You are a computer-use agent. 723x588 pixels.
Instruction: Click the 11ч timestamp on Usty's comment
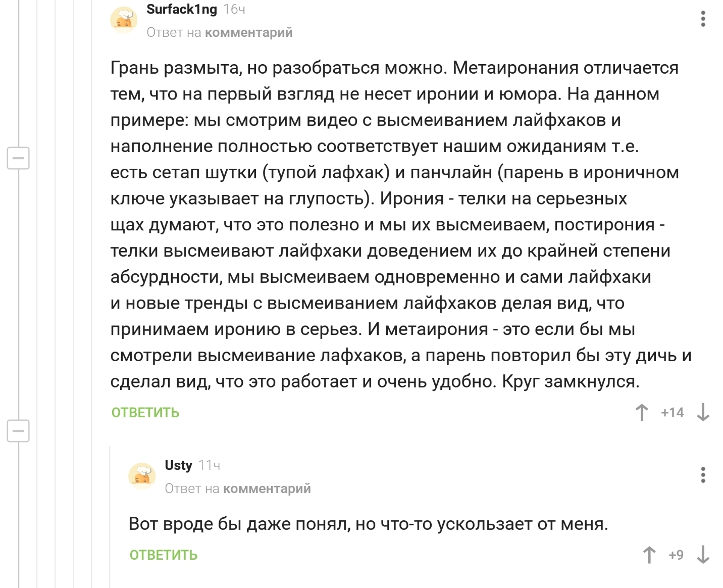[210, 465]
